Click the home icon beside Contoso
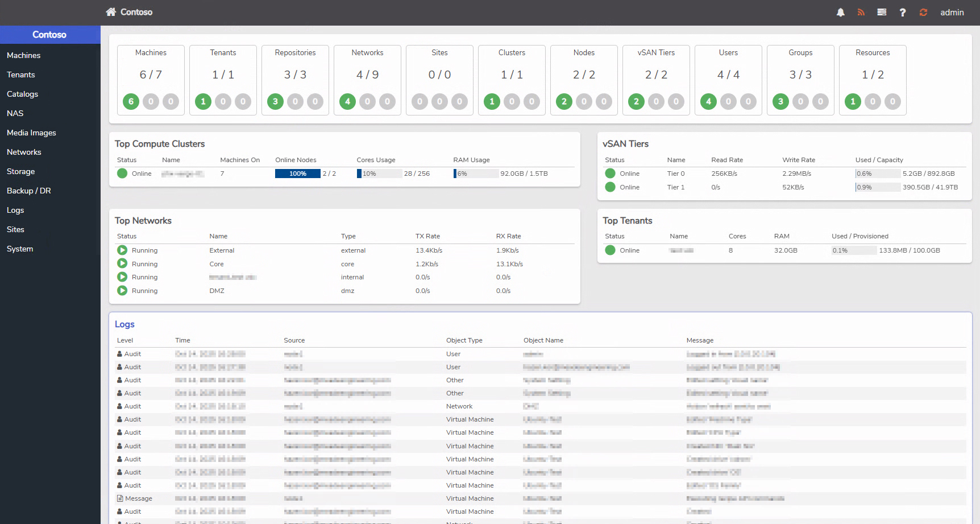Viewport: 980px width, 524px height. [x=111, y=12]
